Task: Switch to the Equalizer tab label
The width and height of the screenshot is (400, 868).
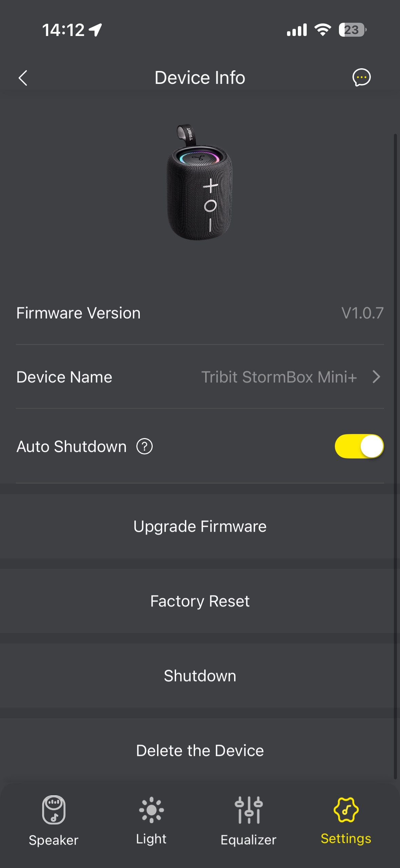Action: (249, 840)
